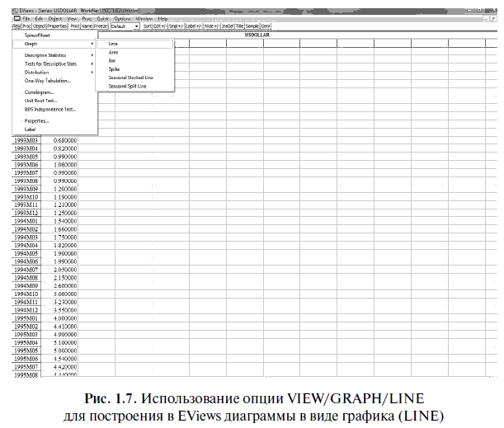504x428 pixels.
Task: Choose Unit Root Test... menu item
Action: click(54, 101)
